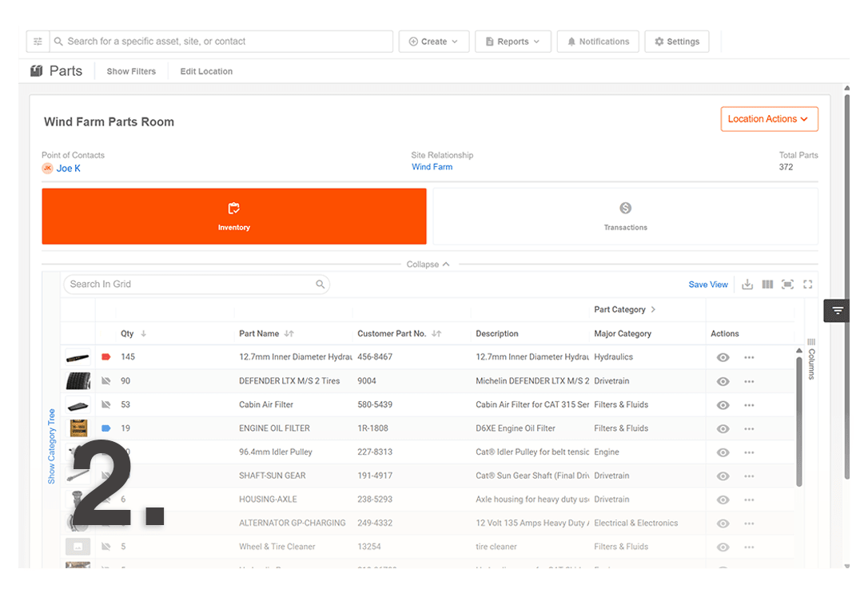Click the fit-to-screen icon in grid toolbar

[787, 285]
